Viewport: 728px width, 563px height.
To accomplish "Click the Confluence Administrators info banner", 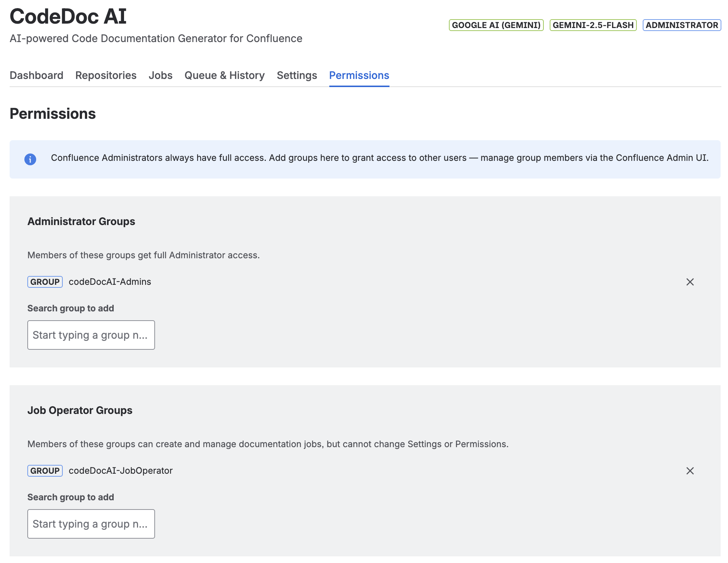I will [x=364, y=159].
